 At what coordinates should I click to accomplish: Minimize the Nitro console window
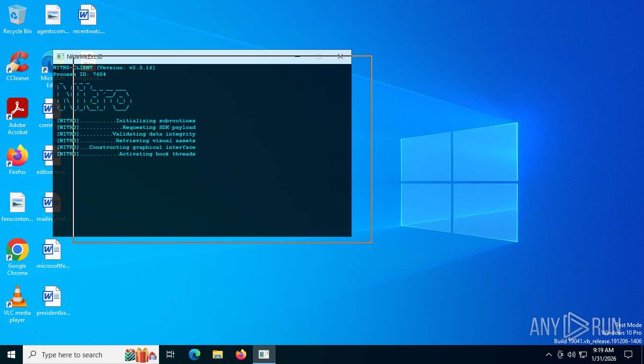coord(297,56)
